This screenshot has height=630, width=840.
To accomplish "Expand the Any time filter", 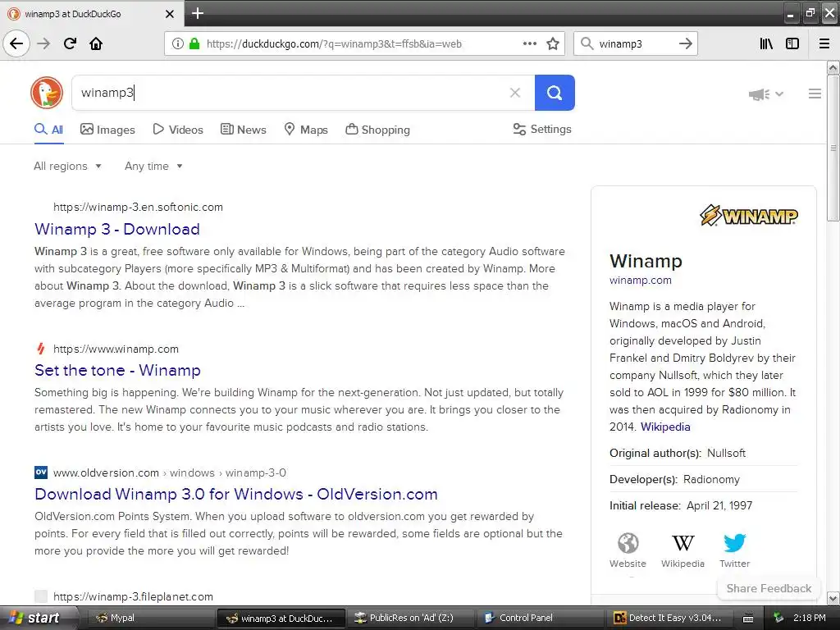I will tap(153, 166).
